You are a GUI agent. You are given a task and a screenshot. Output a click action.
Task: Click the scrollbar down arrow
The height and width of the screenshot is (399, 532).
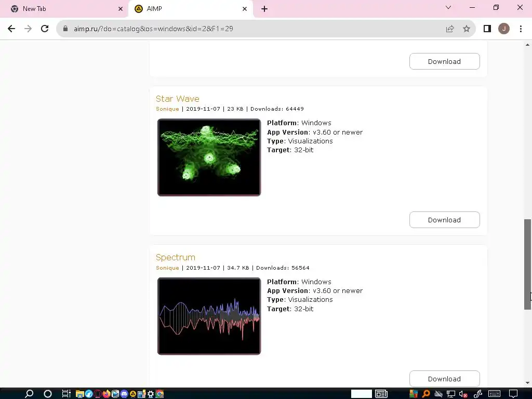pyautogui.click(x=527, y=383)
